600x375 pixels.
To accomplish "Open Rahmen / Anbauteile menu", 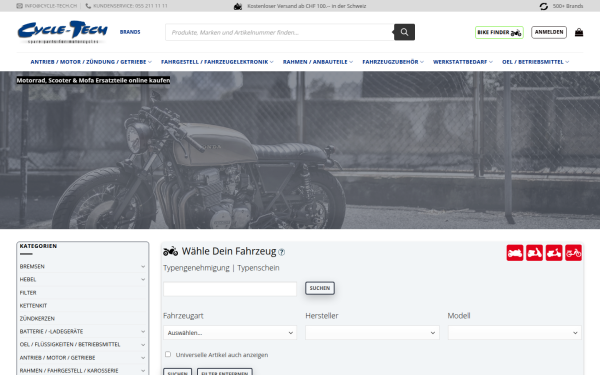I will pyautogui.click(x=318, y=62).
